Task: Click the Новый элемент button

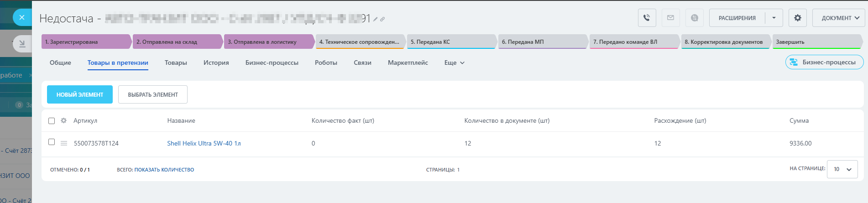Action: click(80, 94)
